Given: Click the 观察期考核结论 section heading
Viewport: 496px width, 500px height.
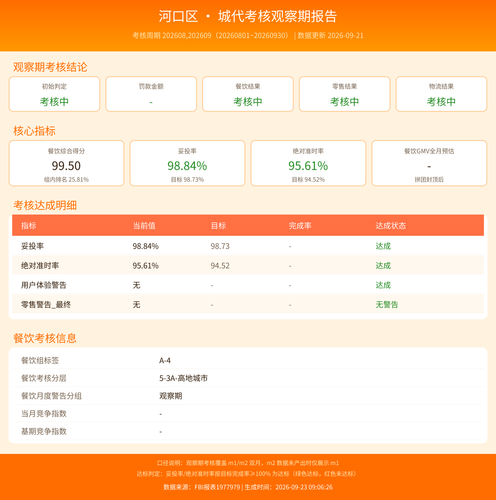Looking at the screenshot, I should [50, 67].
